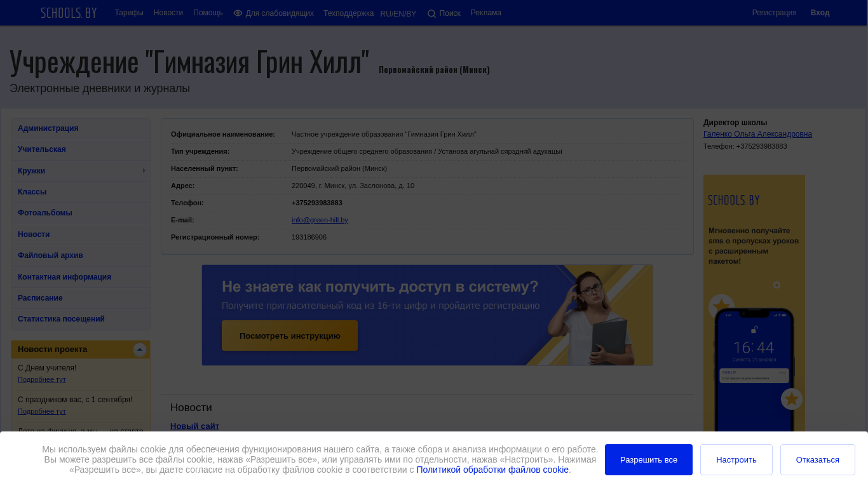Click the info@green-hill.by email link
This screenshot has height=488, width=868.
(320, 220)
